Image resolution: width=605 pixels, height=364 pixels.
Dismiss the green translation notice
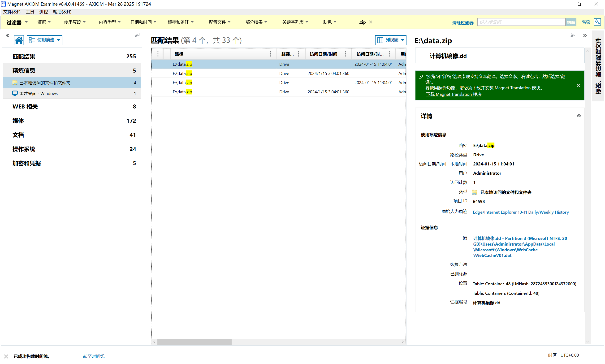point(578,85)
